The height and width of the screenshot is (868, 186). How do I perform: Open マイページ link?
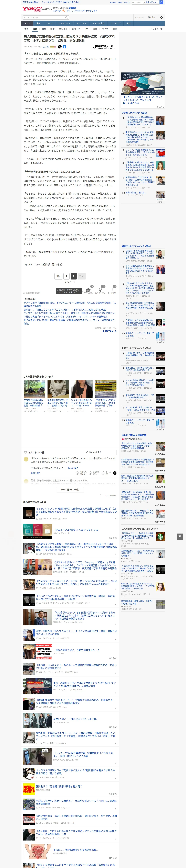(x=139, y=17)
